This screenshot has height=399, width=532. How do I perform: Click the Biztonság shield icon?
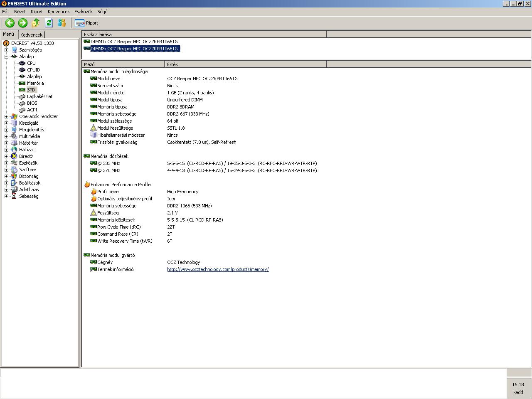(14, 176)
